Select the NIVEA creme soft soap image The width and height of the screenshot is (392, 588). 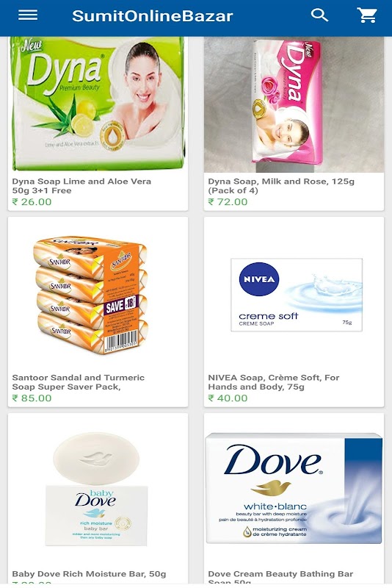tap(297, 295)
